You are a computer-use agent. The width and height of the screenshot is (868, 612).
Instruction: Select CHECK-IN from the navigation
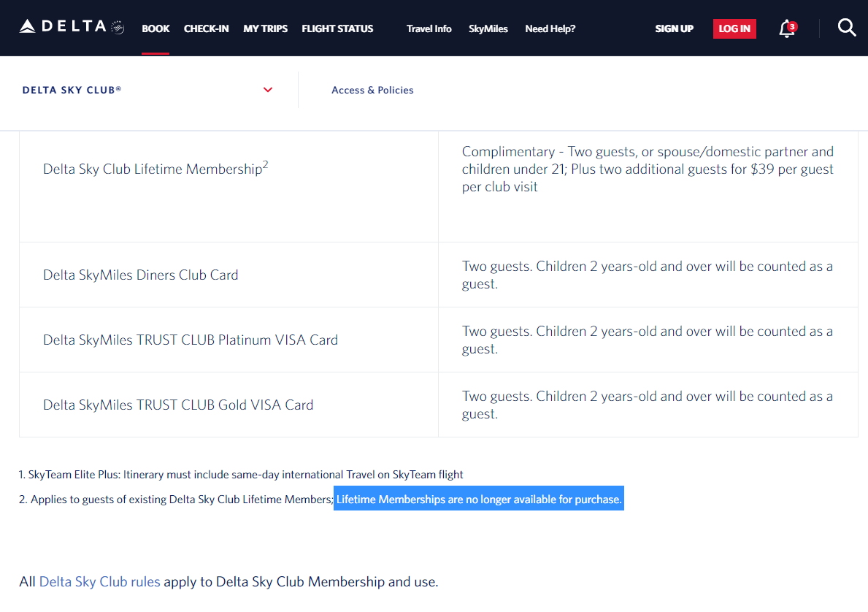pos(206,28)
